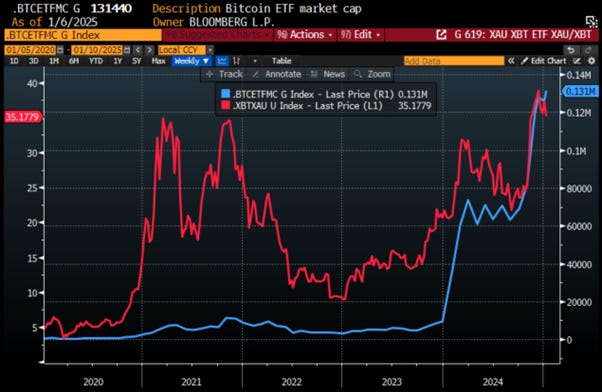Click the Add Data input field

click(454, 61)
